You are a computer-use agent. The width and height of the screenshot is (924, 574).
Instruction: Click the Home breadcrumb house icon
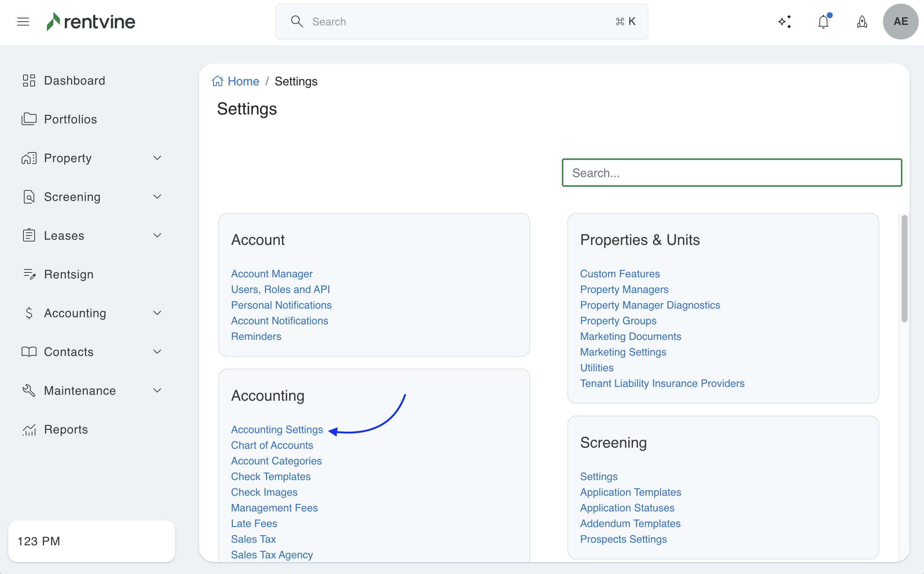(218, 81)
